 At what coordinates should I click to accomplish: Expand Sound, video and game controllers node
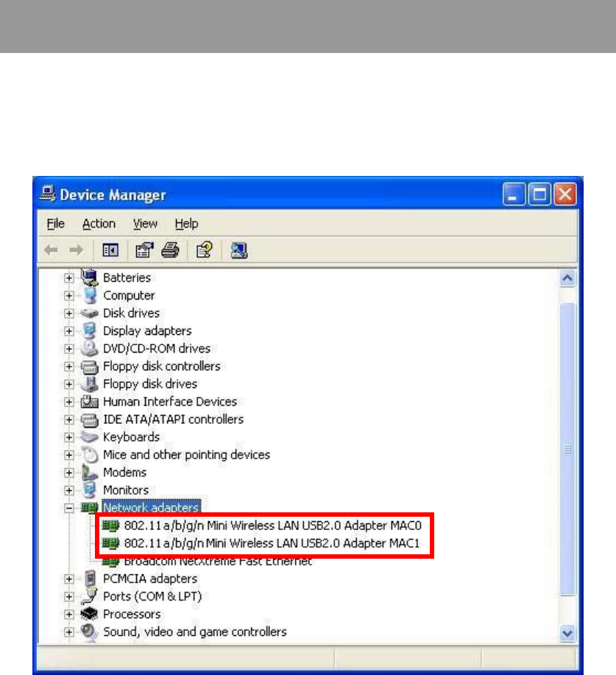pyautogui.click(x=69, y=632)
